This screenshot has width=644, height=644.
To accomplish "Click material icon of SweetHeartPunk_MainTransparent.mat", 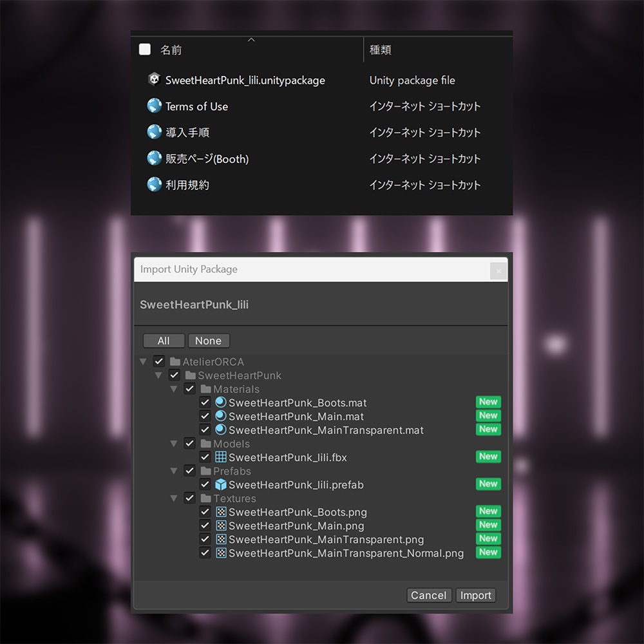I will pos(221,430).
